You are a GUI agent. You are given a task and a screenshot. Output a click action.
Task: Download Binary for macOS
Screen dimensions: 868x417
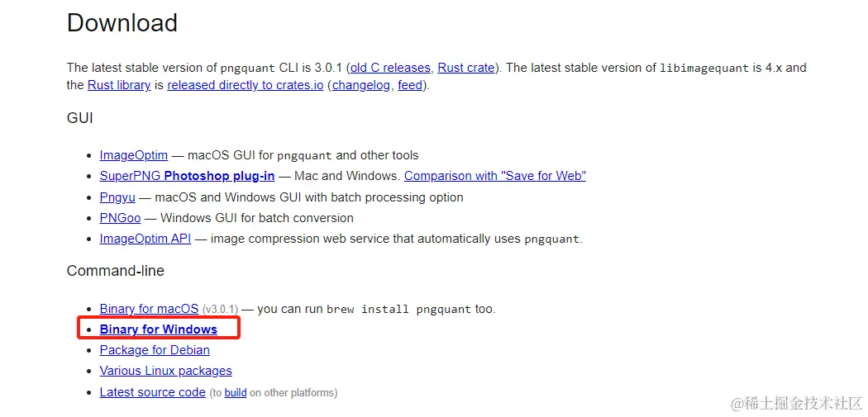149,309
